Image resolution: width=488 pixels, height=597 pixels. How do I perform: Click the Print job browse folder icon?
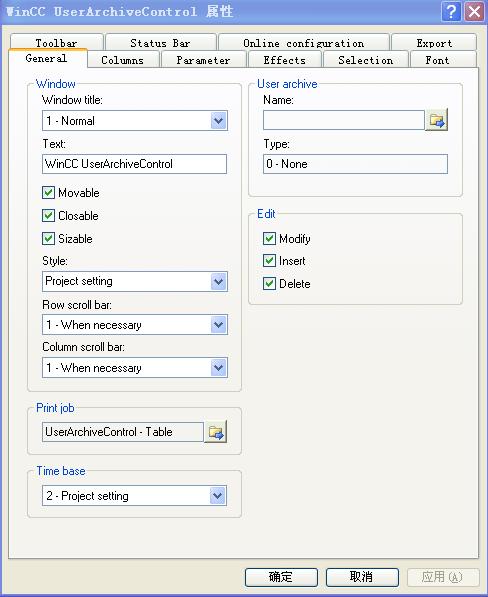tap(215, 432)
